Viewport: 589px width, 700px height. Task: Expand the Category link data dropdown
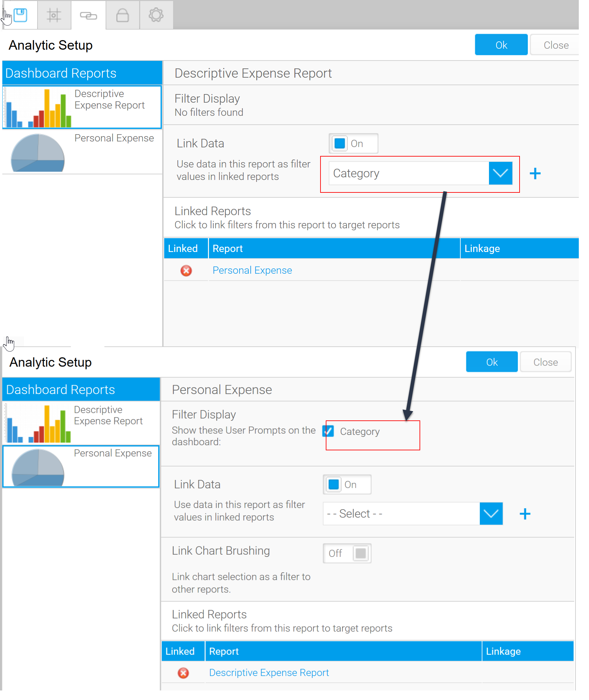(x=500, y=173)
